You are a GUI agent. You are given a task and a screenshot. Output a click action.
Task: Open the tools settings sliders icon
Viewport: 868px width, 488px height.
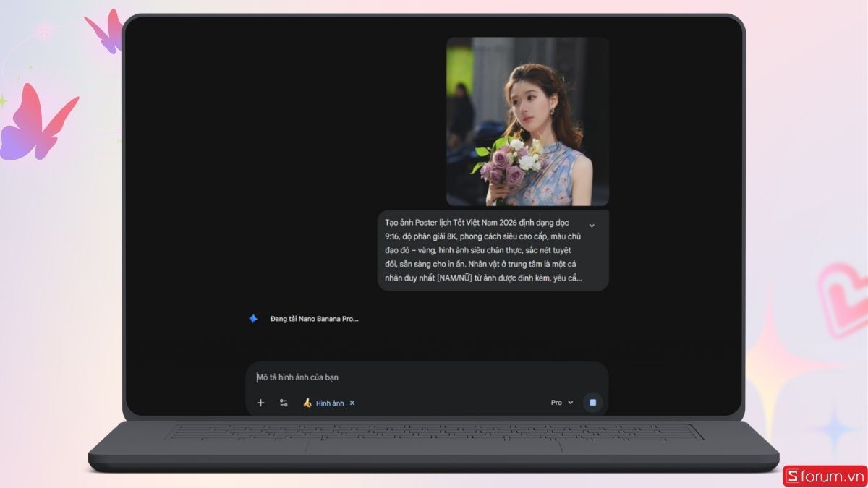[284, 403]
